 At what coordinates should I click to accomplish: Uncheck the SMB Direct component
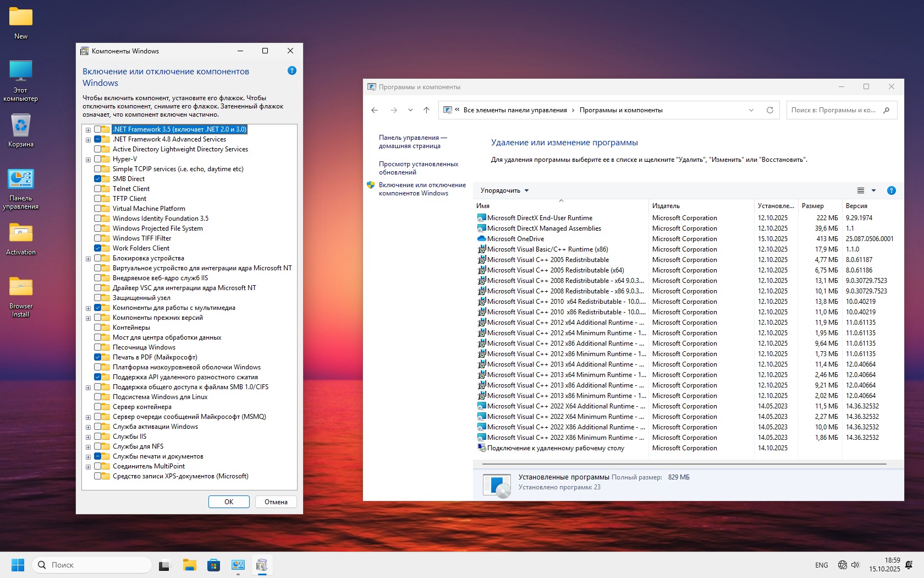pos(98,179)
